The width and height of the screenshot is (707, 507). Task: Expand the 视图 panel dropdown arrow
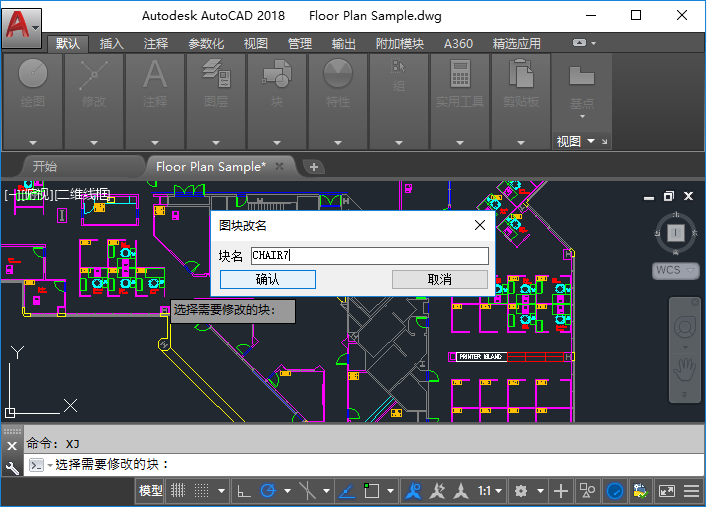pyautogui.click(x=591, y=141)
